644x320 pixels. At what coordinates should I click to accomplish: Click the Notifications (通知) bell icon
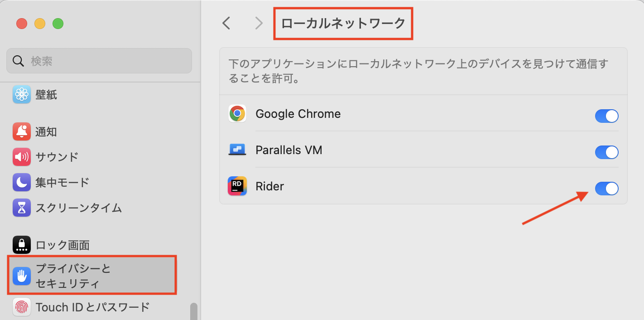[22, 132]
